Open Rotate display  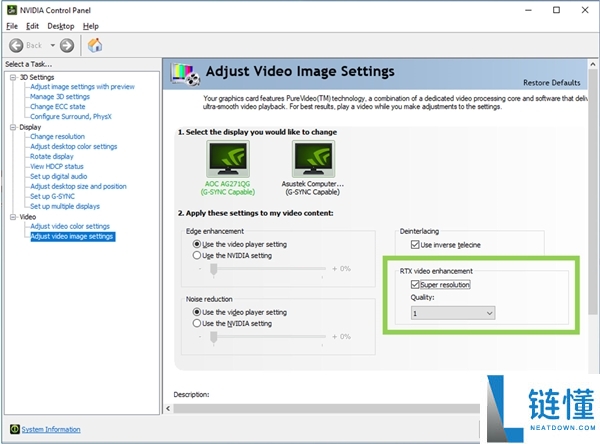52,156
